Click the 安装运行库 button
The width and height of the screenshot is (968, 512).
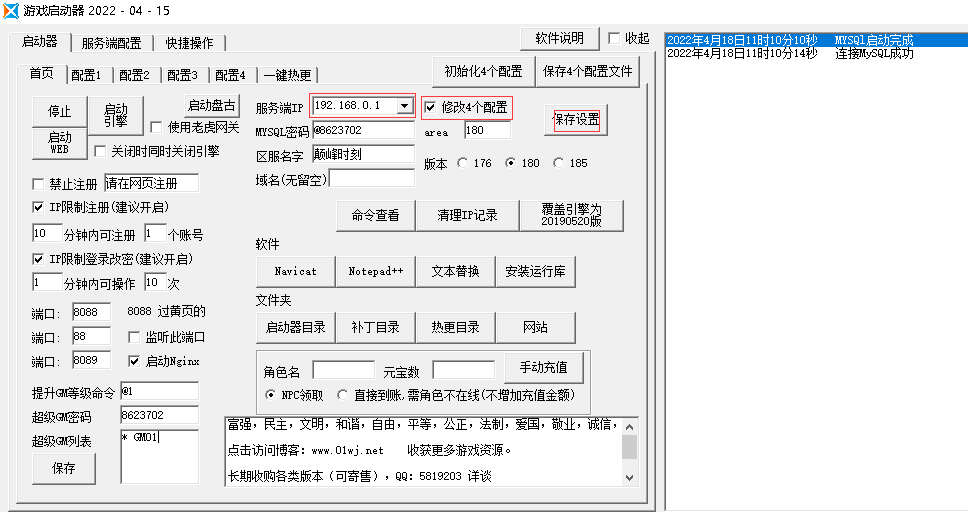click(x=535, y=272)
